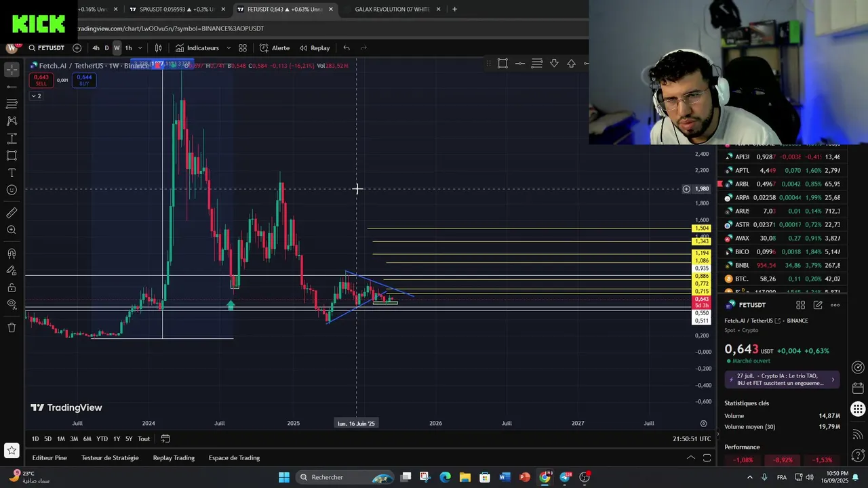This screenshot has height=488, width=868.
Task: Select the crosshair cursor tool
Action: tap(12, 70)
